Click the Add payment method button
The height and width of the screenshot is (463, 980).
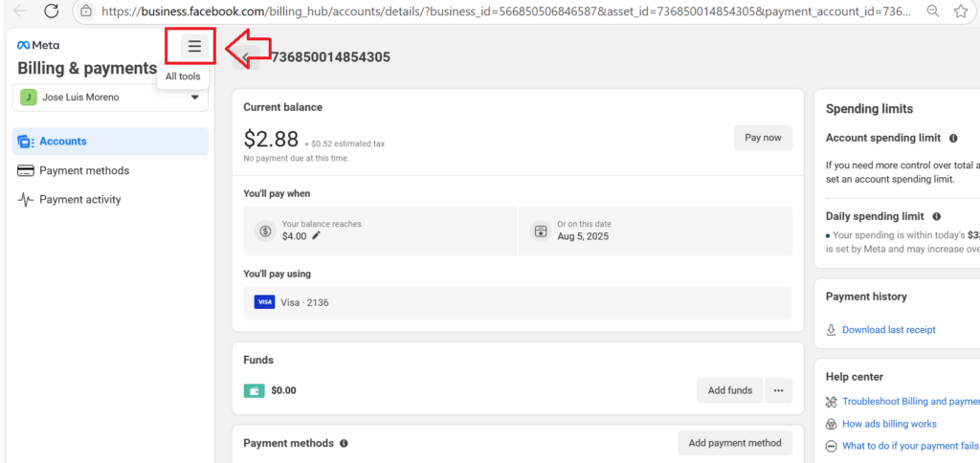[735, 443]
